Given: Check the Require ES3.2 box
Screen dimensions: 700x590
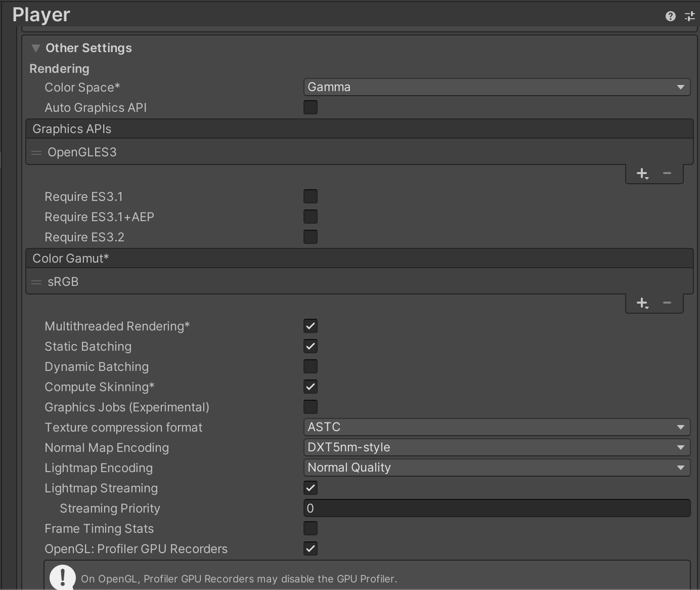Looking at the screenshot, I should tap(311, 236).
